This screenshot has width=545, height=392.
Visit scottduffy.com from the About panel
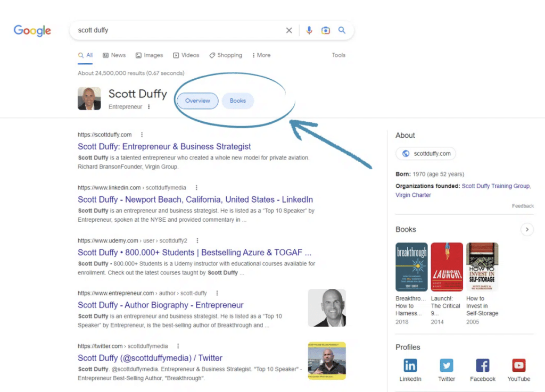(426, 154)
